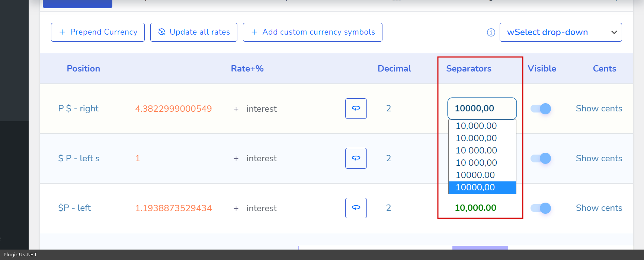Click the info icon beside wSelect drop-down
This screenshot has height=260, width=644.
pos(491,32)
